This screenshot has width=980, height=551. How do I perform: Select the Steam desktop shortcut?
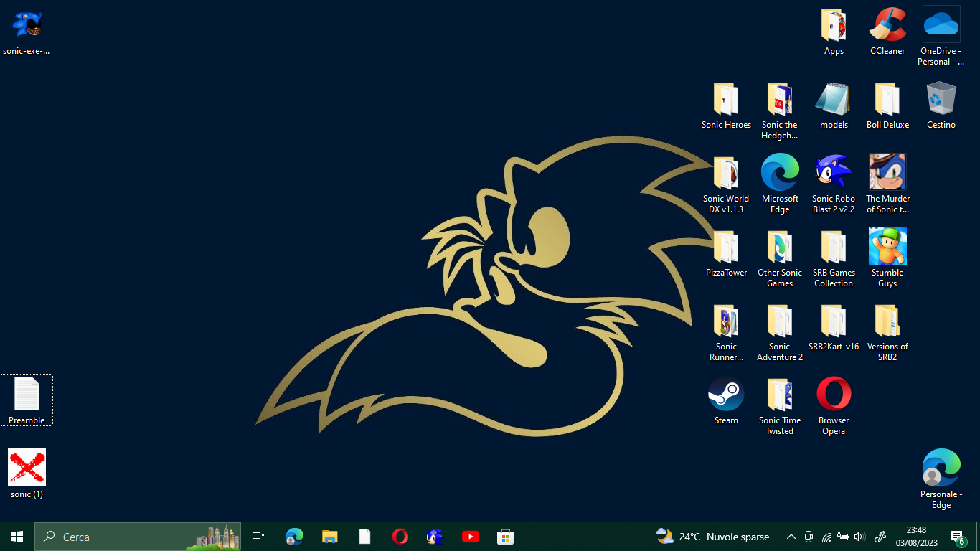click(x=726, y=401)
